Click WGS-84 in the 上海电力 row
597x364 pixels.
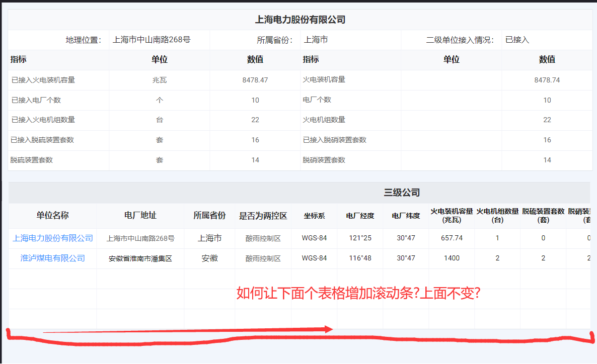(314, 238)
